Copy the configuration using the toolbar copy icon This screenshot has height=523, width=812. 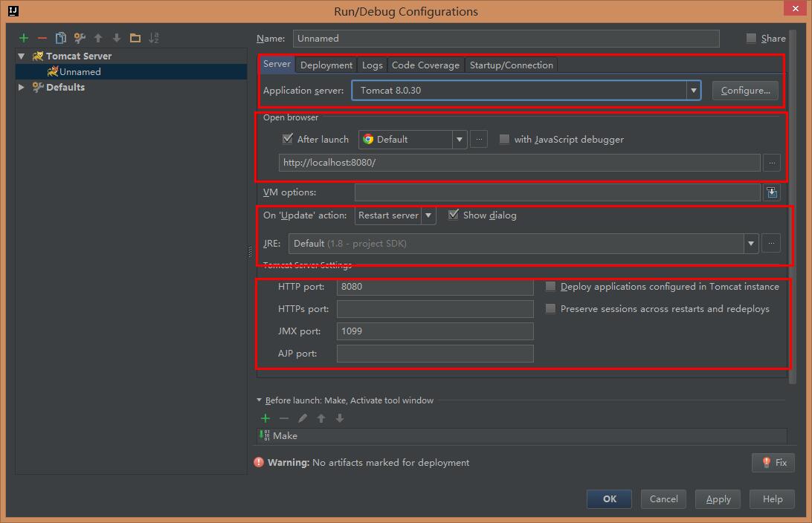pyautogui.click(x=60, y=38)
